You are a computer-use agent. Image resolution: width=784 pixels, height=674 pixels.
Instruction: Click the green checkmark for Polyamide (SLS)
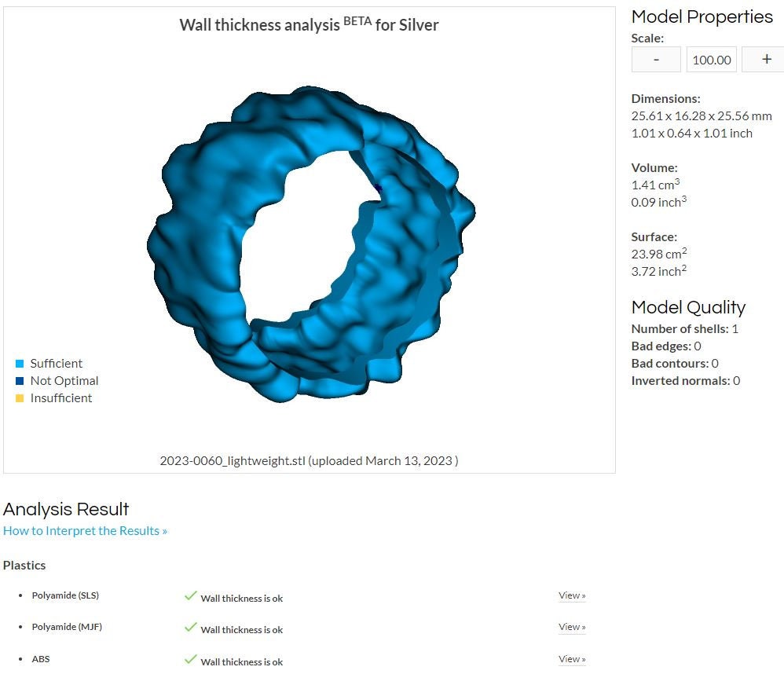pos(190,595)
